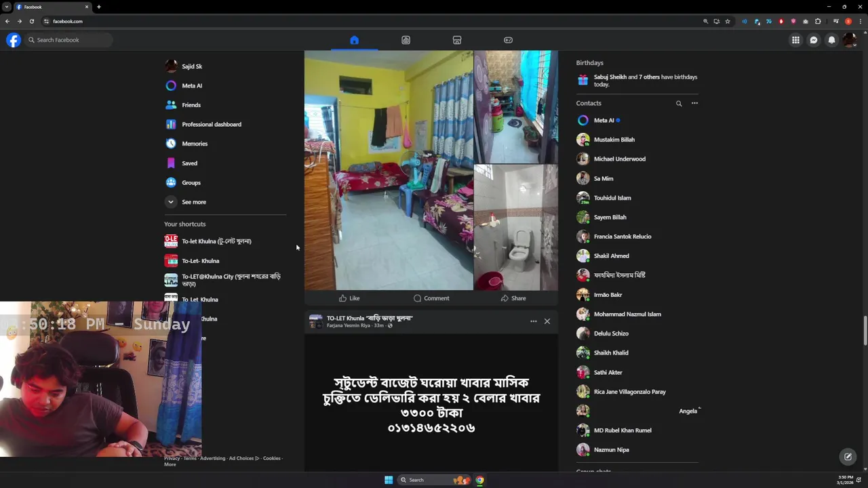Open TO-LET Khulna group post header

(370, 318)
